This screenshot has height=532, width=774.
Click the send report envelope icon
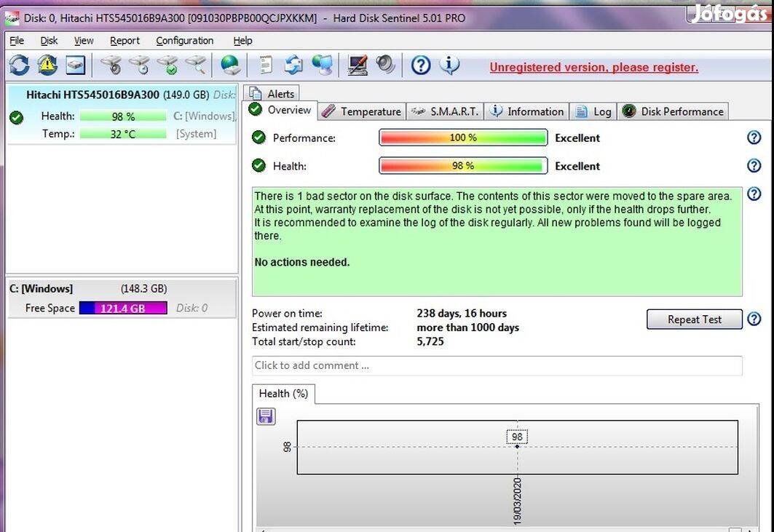tap(294, 65)
